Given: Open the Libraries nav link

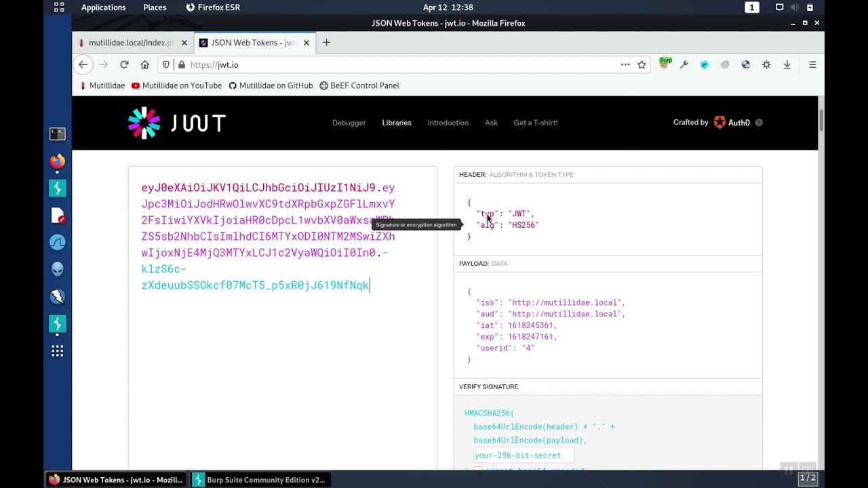Looking at the screenshot, I should click(397, 123).
